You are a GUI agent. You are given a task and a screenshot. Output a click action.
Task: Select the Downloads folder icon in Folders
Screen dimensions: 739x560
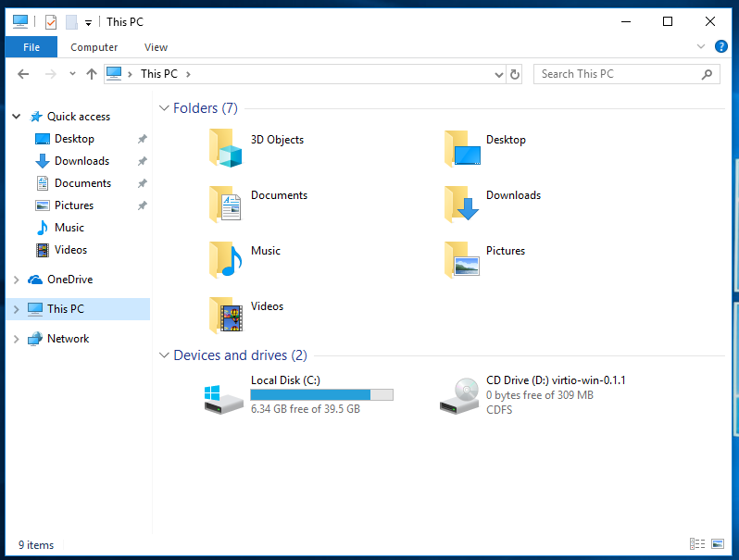tap(462, 204)
